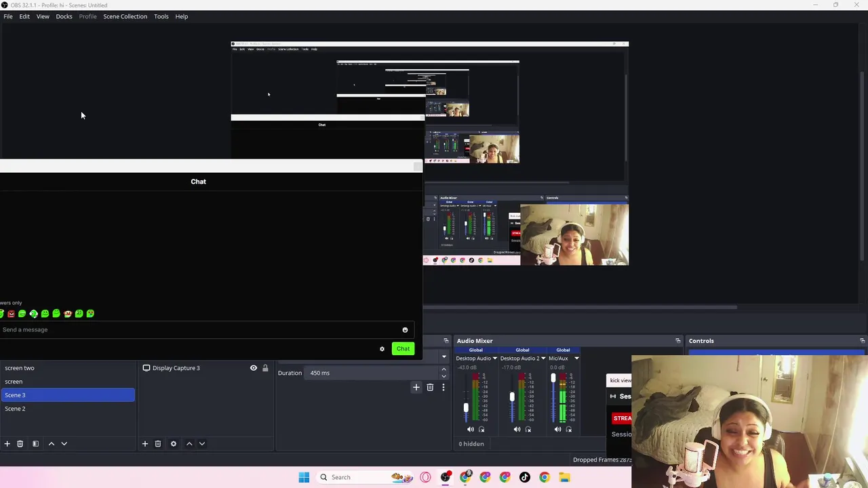Screen dimensions: 868x488
Task: Open the Tools menu
Action: pyautogui.click(x=161, y=16)
